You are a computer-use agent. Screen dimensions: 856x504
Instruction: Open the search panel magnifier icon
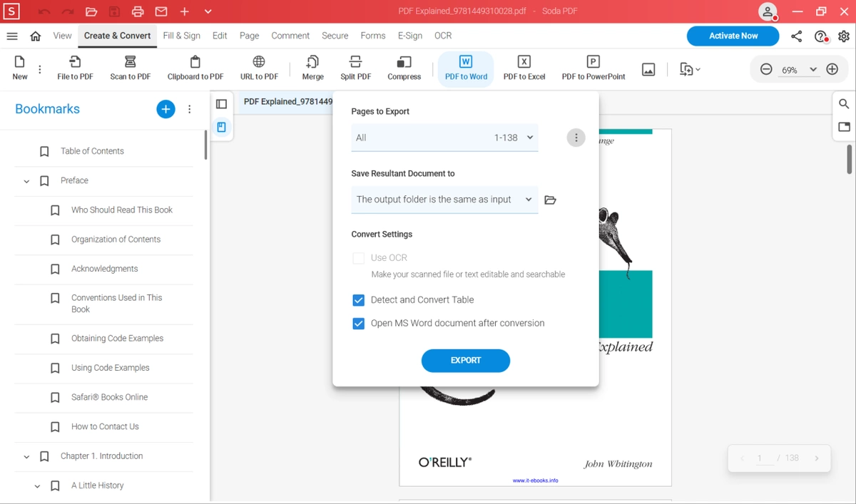pos(844,104)
